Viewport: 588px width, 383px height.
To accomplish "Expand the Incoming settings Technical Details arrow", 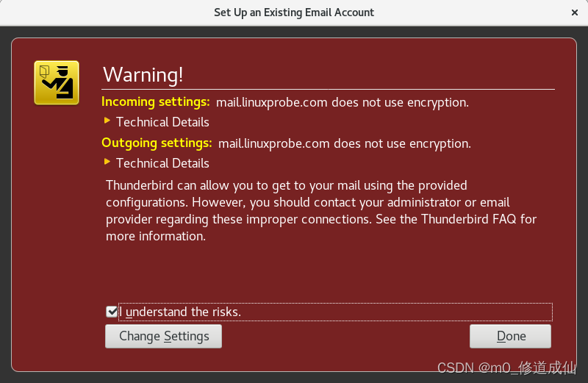I will pyautogui.click(x=107, y=121).
